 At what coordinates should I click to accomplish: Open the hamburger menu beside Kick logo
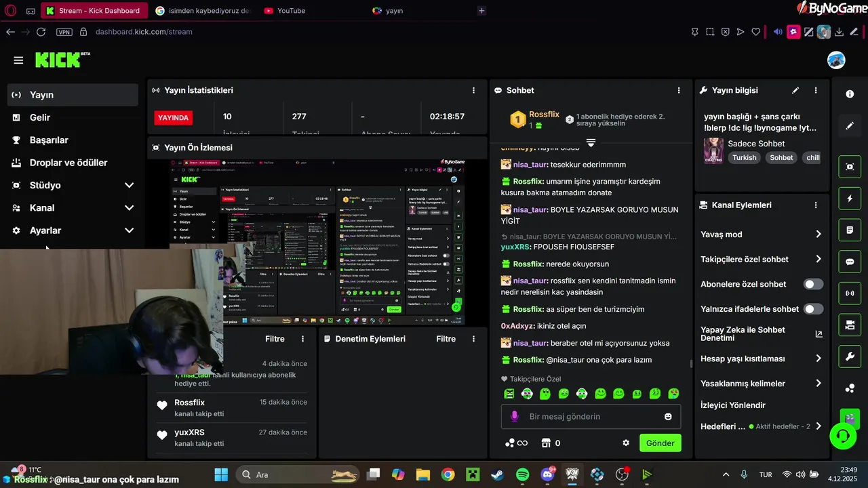(18, 60)
